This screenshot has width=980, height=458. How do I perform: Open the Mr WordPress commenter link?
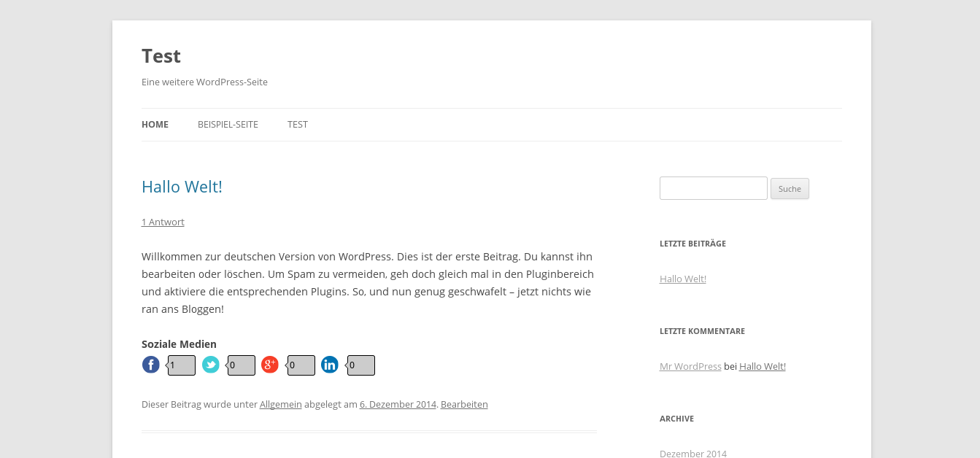click(x=690, y=366)
